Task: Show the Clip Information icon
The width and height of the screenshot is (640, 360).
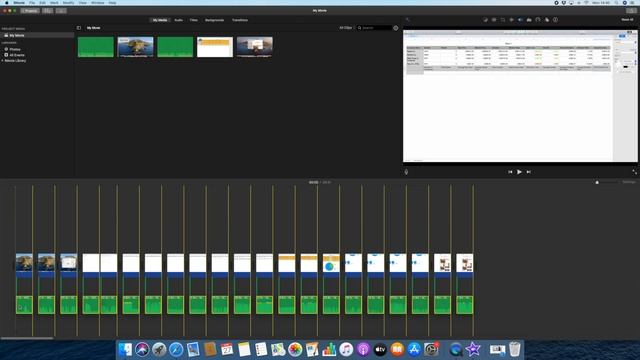Action: (556, 20)
